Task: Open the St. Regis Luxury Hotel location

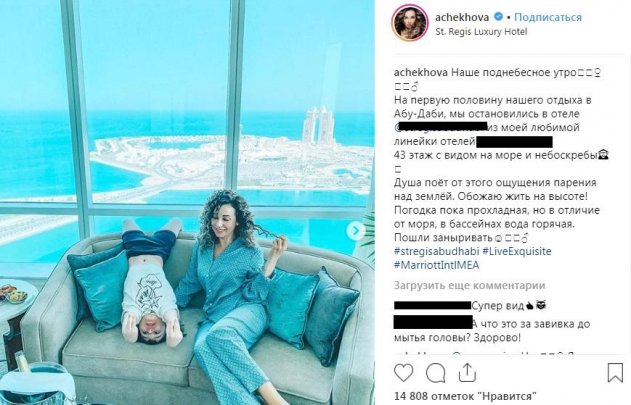Action: pos(481,32)
